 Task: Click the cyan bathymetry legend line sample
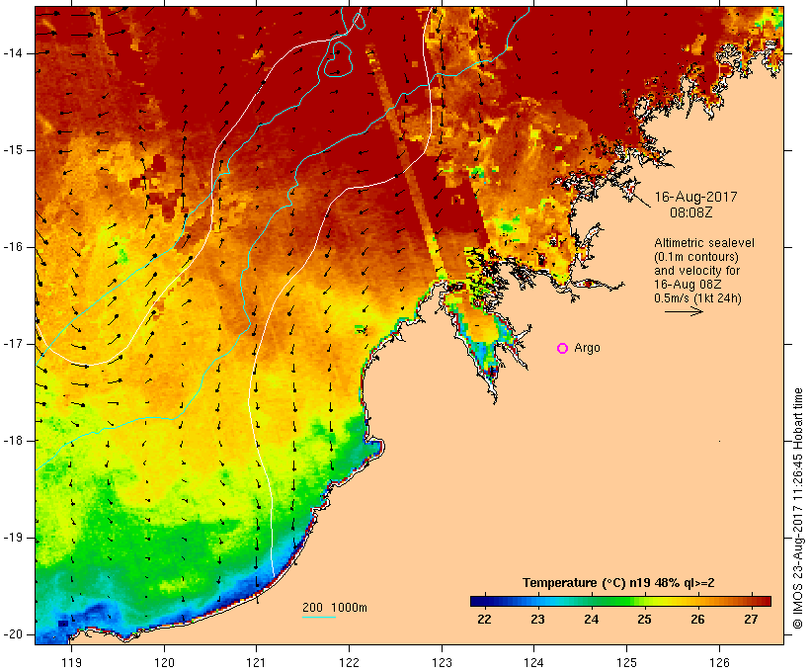pyautogui.click(x=319, y=617)
